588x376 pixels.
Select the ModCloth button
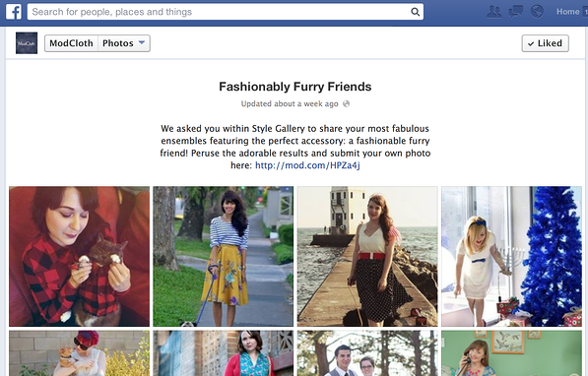pyautogui.click(x=71, y=43)
